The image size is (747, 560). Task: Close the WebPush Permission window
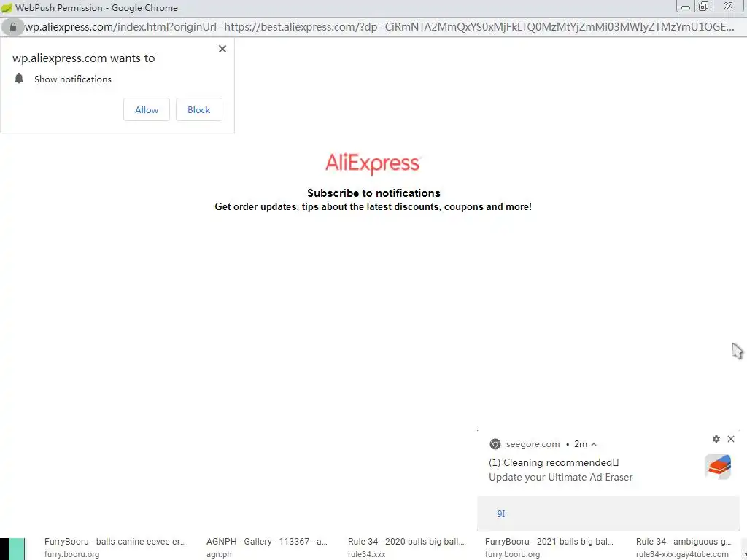click(x=728, y=6)
